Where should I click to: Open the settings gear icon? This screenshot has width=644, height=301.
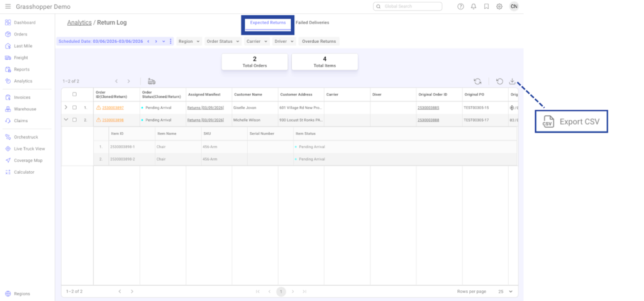[x=499, y=6]
